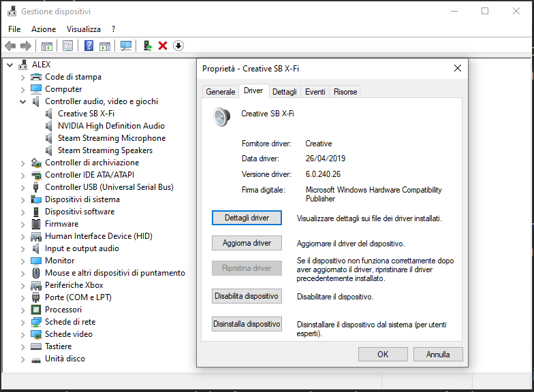Open the Visualizza menu
534x392 pixels.
(83, 29)
